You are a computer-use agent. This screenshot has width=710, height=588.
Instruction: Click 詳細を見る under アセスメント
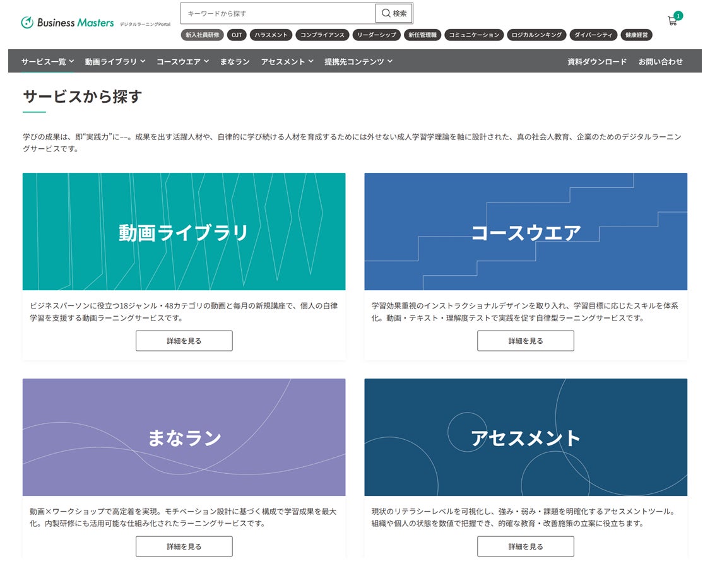click(526, 546)
